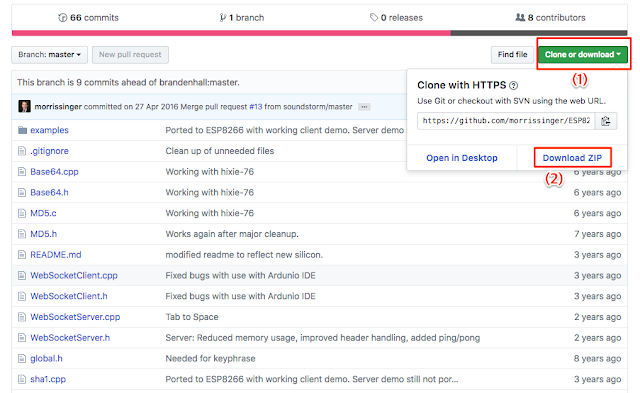Click the language breakdown color bar
The image size is (640, 393).
(x=320, y=33)
